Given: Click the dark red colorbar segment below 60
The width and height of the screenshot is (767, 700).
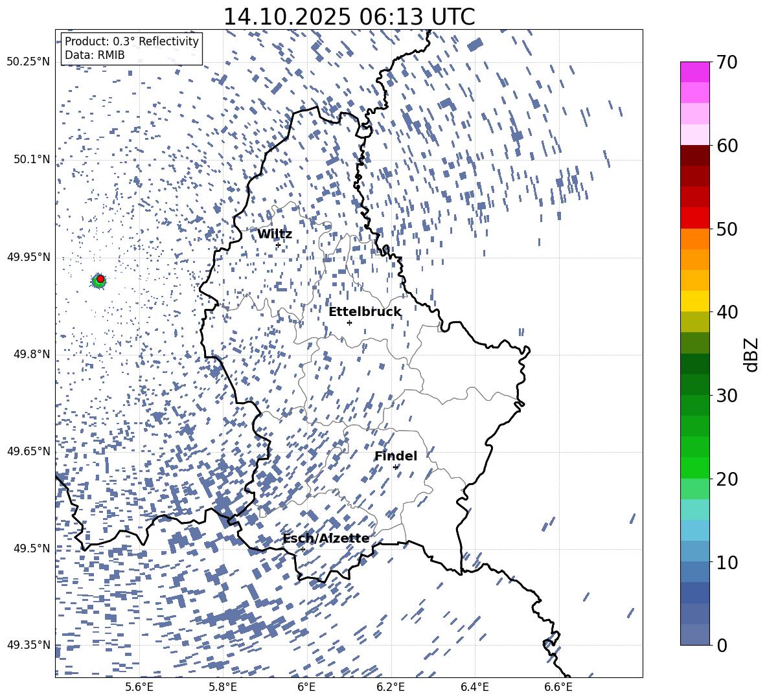Looking at the screenshot, I should click(694, 155).
